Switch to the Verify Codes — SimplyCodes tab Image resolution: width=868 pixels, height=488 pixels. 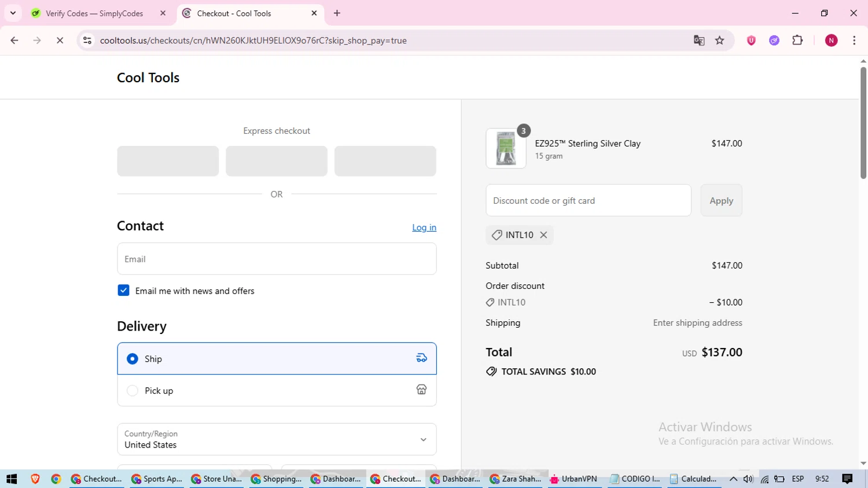pos(94,13)
